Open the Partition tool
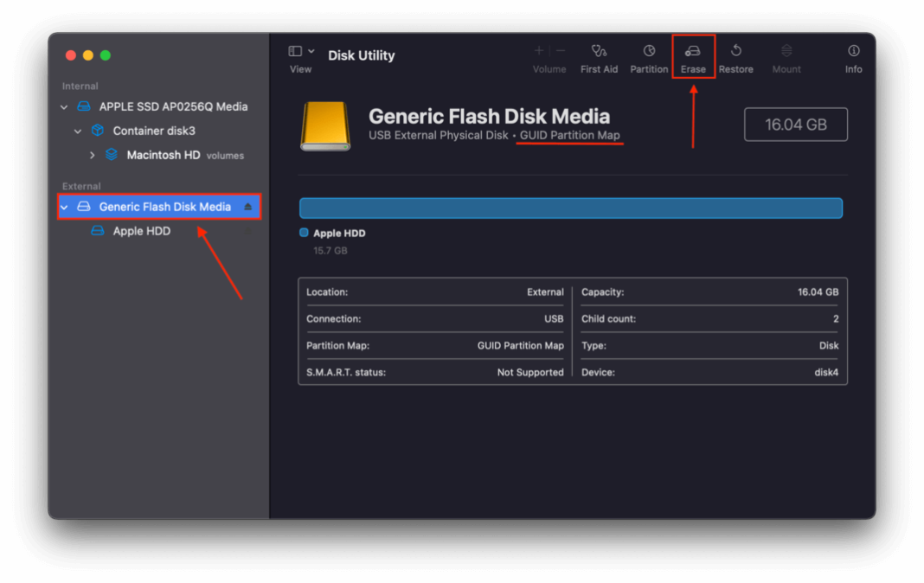The image size is (924, 583). (648, 56)
